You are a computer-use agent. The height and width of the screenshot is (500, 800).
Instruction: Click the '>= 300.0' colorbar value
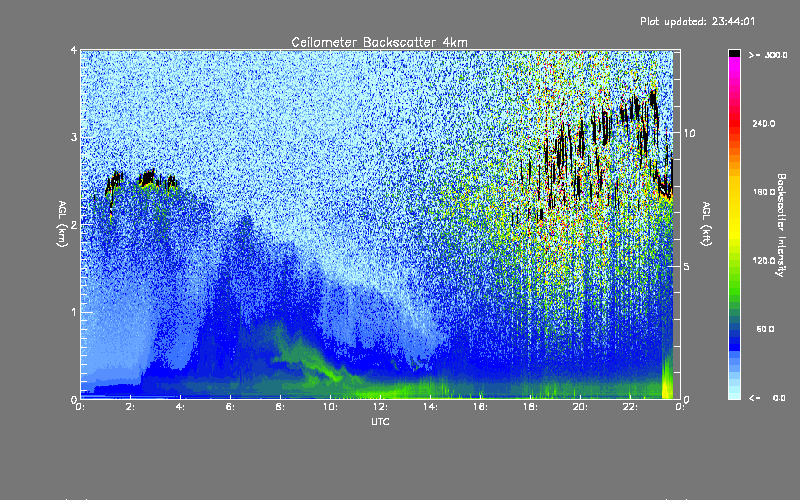pos(768,55)
